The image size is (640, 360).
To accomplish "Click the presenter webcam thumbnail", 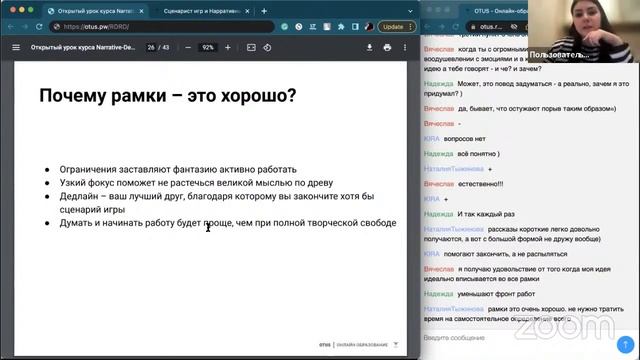I will click(x=584, y=31).
